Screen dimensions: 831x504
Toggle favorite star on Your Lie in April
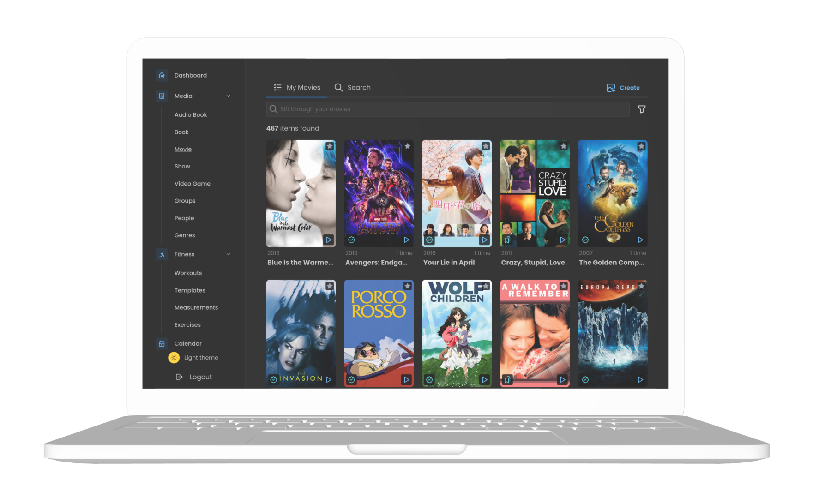pyautogui.click(x=486, y=146)
